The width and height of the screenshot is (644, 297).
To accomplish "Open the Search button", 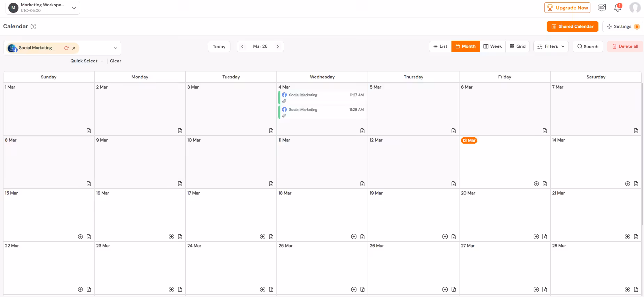I will click(588, 46).
